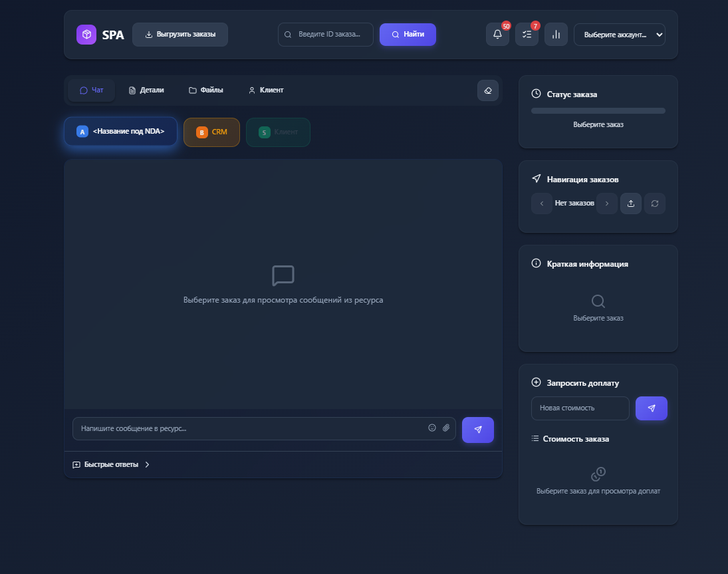Switch to the Чат tab
This screenshot has height=574, width=728.
coord(91,90)
